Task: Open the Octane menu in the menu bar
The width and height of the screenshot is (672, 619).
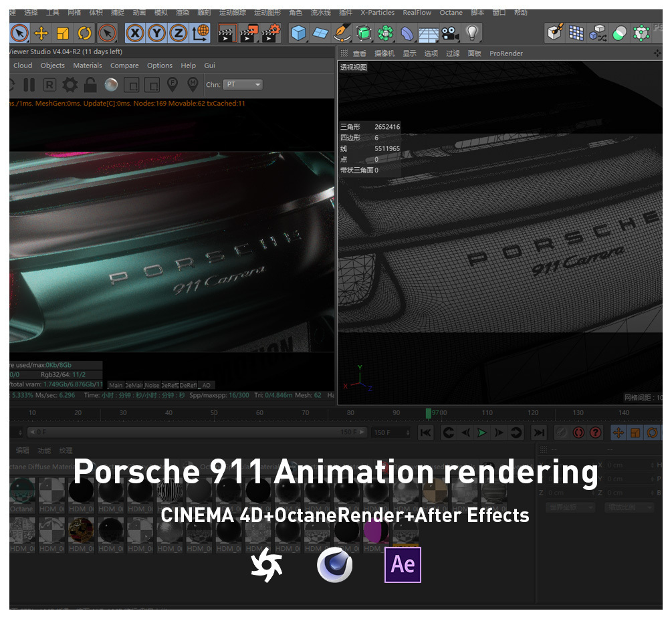Action: [x=451, y=12]
